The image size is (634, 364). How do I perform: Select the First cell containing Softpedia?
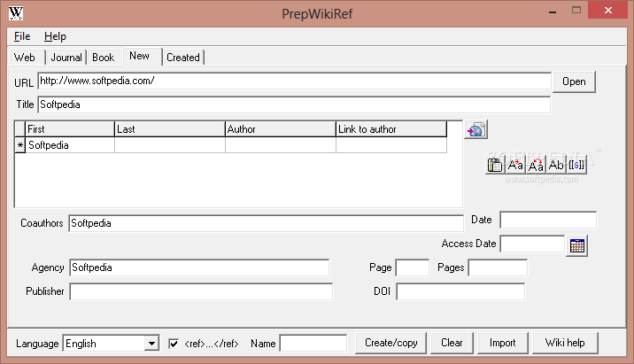click(70, 145)
